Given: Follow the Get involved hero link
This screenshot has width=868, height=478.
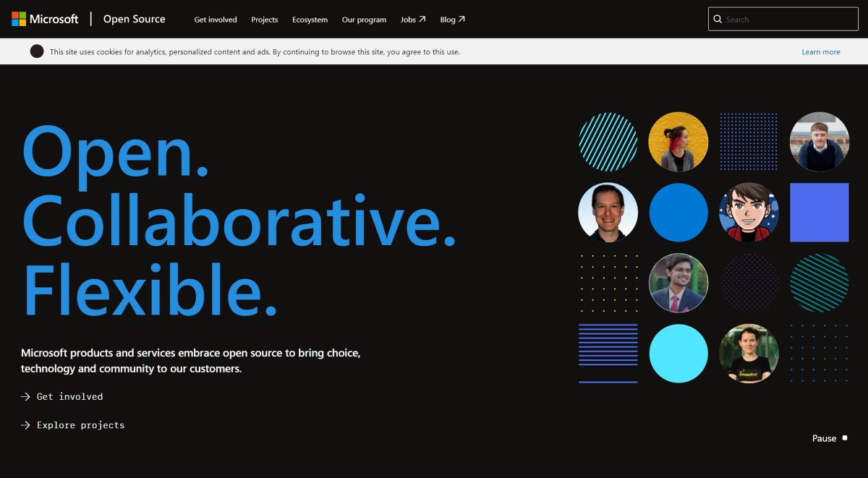Looking at the screenshot, I should 69,396.
